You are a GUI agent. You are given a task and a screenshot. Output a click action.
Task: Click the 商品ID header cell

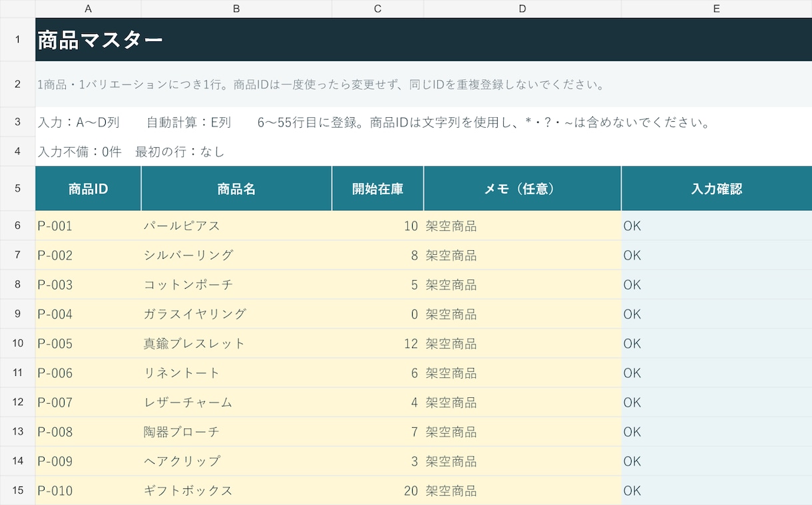[89, 189]
